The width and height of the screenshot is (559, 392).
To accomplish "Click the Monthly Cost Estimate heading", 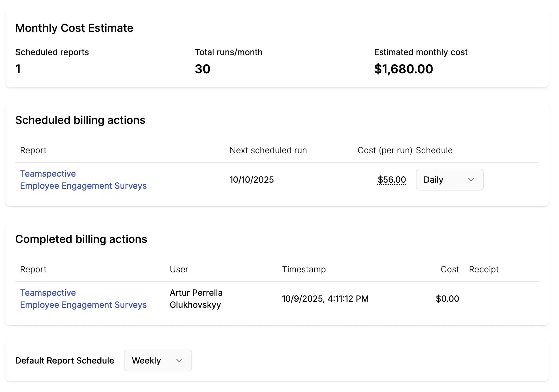I will (74, 28).
